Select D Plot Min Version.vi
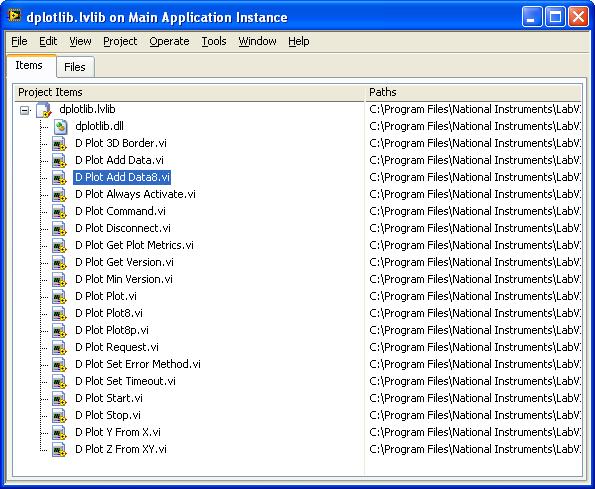 click(124, 279)
